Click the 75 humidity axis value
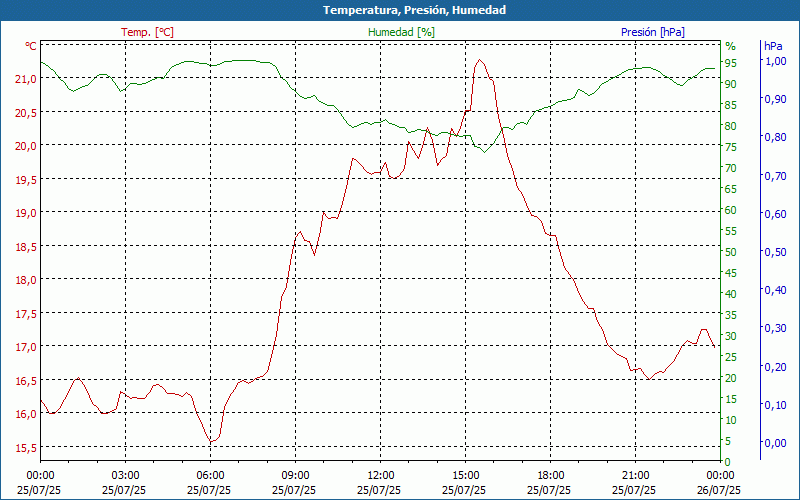The height and width of the screenshot is (500, 800). click(731, 147)
